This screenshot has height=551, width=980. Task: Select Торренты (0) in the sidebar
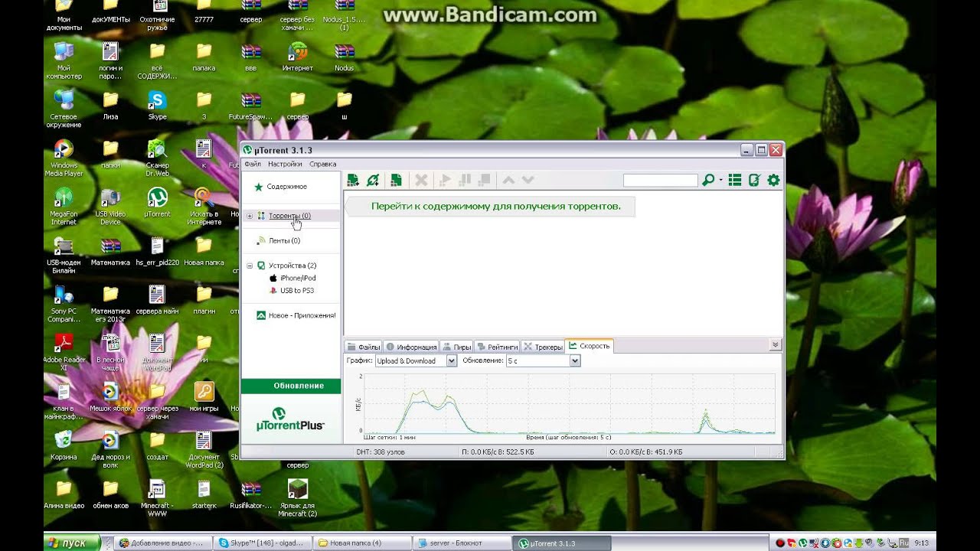point(289,216)
